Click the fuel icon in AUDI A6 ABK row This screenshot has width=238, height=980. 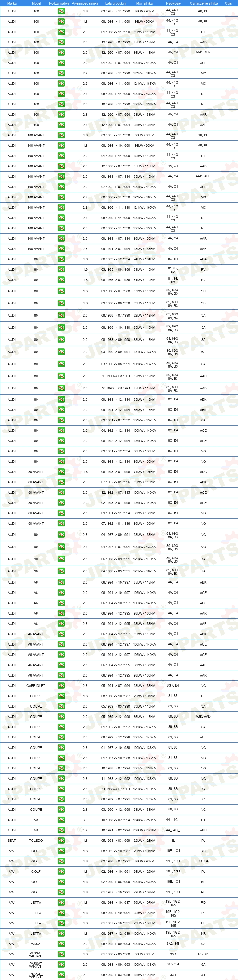tap(61, 582)
